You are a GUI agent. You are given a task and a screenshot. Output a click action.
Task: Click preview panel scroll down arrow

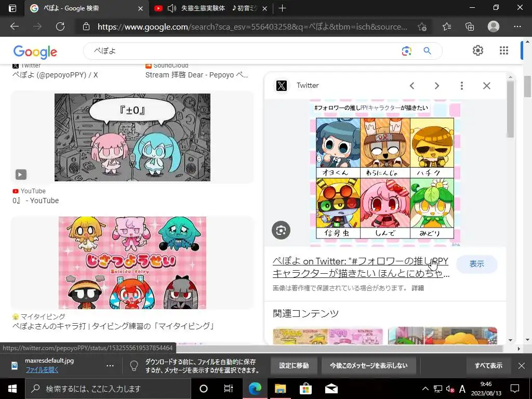tap(510, 340)
